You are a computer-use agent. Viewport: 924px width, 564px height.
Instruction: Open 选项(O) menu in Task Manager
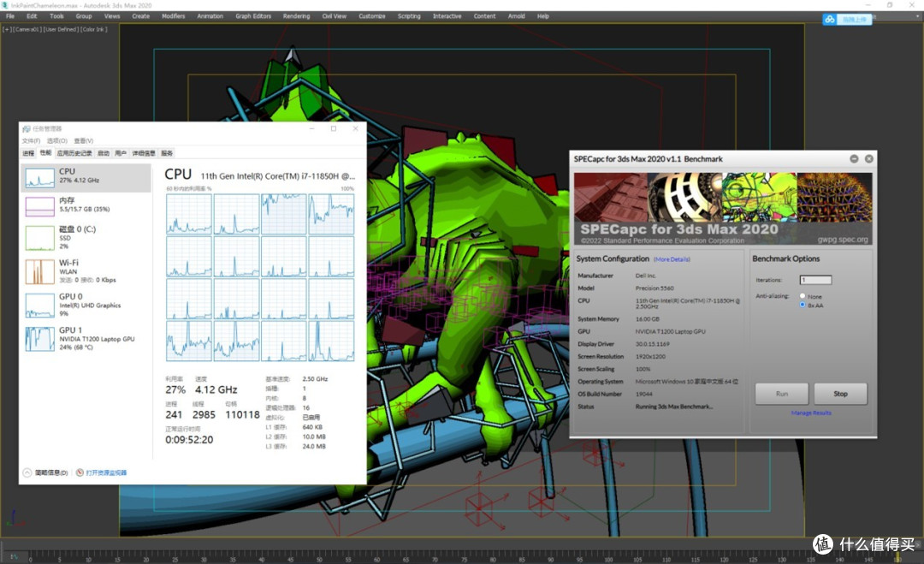(57, 141)
